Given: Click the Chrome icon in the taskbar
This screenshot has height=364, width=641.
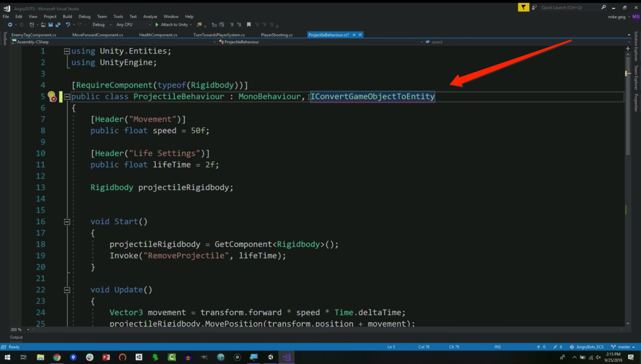Looking at the screenshot, I should [57, 357].
